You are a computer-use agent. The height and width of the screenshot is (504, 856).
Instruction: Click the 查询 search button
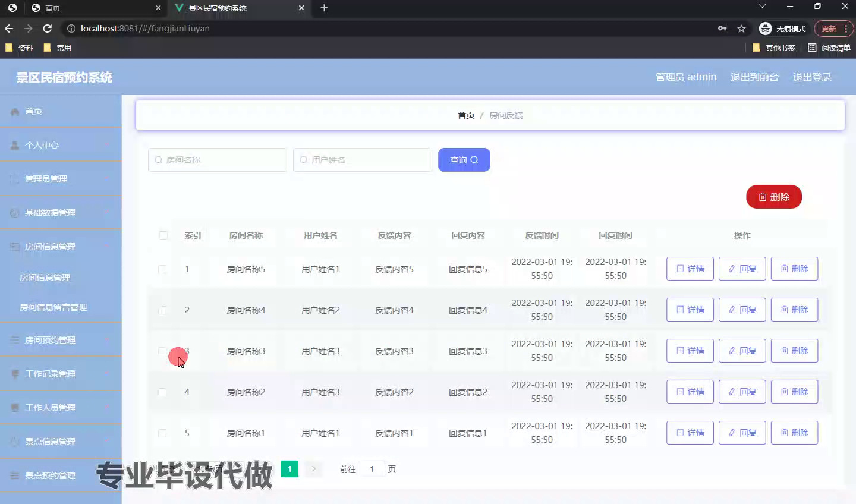pos(464,160)
